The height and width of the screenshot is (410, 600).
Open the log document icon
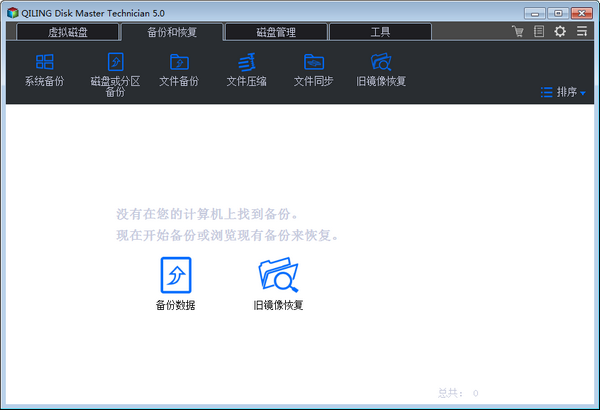pos(539,32)
